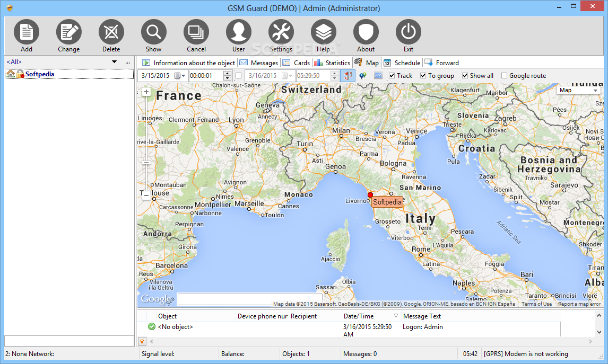This screenshot has height=364, width=608.
Task: Click the Message Text column header
Action: (481, 316)
